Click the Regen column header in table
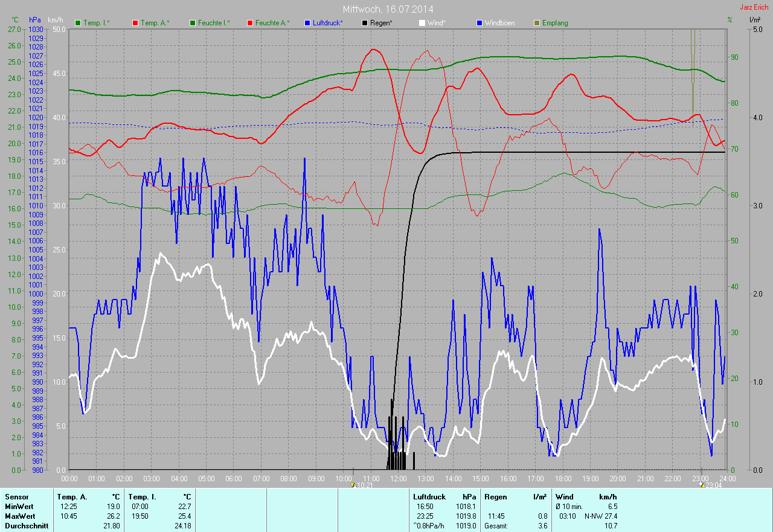This screenshot has height=532, width=773. pyautogui.click(x=495, y=496)
